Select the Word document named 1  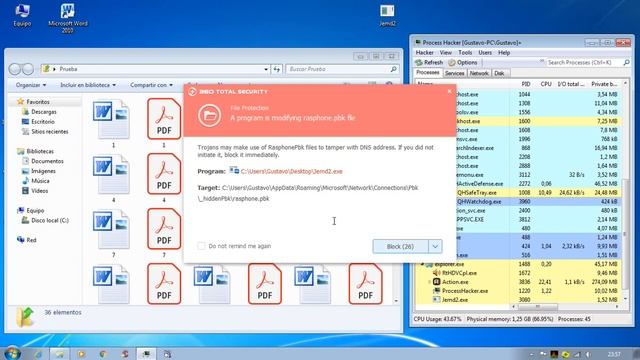point(113,124)
